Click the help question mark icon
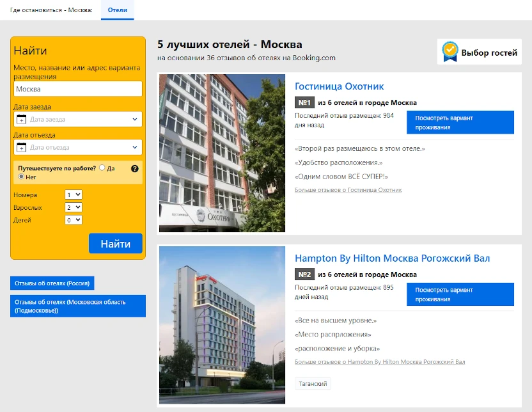 [x=134, y=168]
